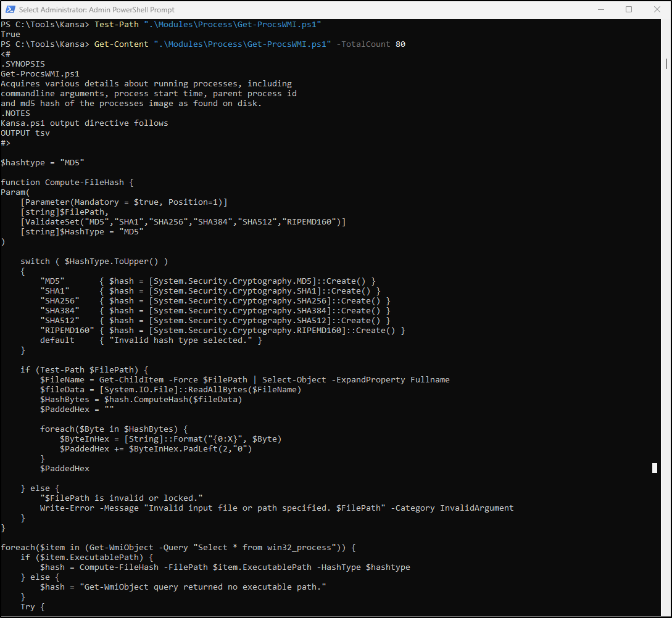Click the '$FileName = Get-ChildItem' line
This screenshot has height=618, width=672.
245,379
